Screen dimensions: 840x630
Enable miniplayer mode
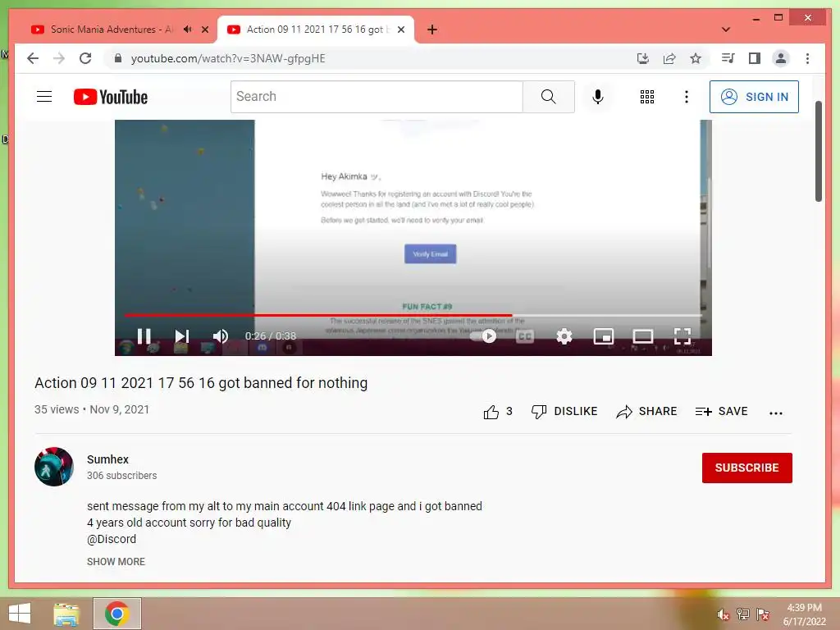(x=604, y=336)
